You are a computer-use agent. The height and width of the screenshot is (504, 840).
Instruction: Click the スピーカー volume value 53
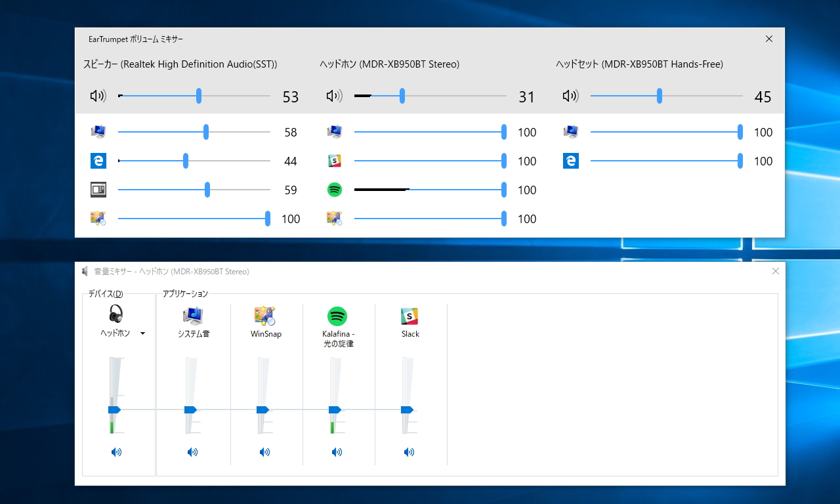point(291,97)
